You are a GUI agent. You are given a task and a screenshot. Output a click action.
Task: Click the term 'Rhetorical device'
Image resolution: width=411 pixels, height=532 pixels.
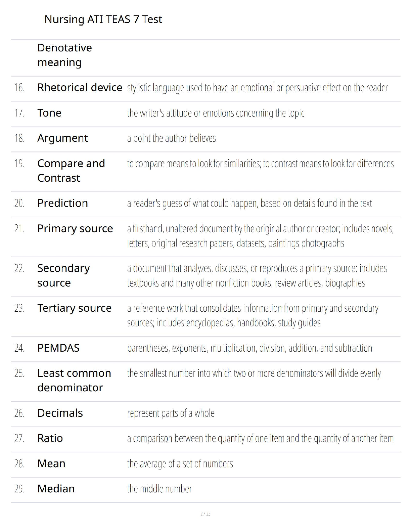click(80, 87)
